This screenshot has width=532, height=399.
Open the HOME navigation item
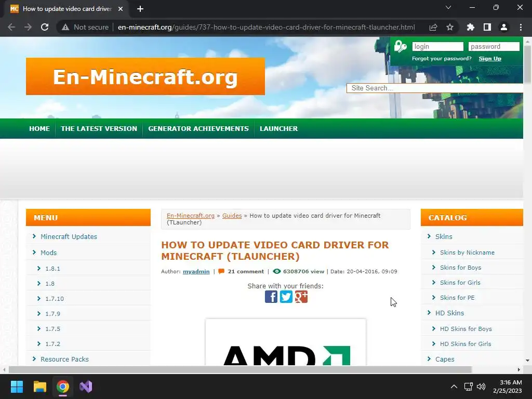tap(39, 129)
